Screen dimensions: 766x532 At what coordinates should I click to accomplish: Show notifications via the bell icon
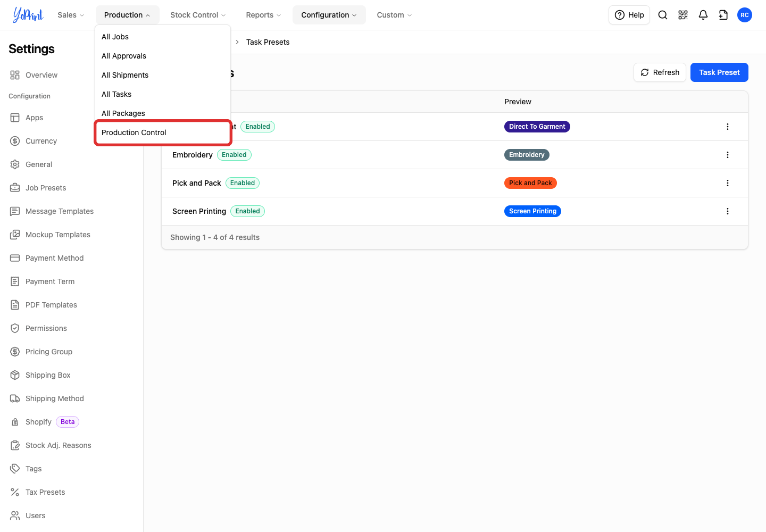pyautogui.click(x=703, y=15)
